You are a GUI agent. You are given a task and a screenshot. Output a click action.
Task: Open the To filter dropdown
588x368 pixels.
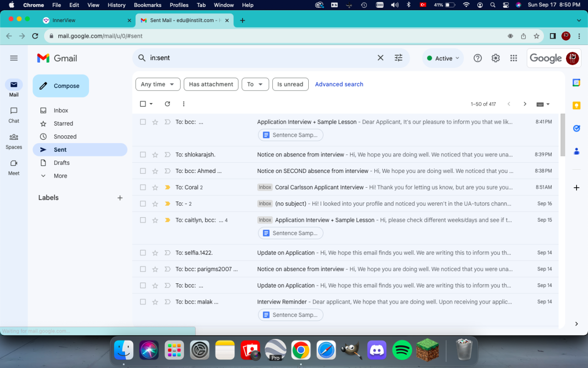[255, 84]
